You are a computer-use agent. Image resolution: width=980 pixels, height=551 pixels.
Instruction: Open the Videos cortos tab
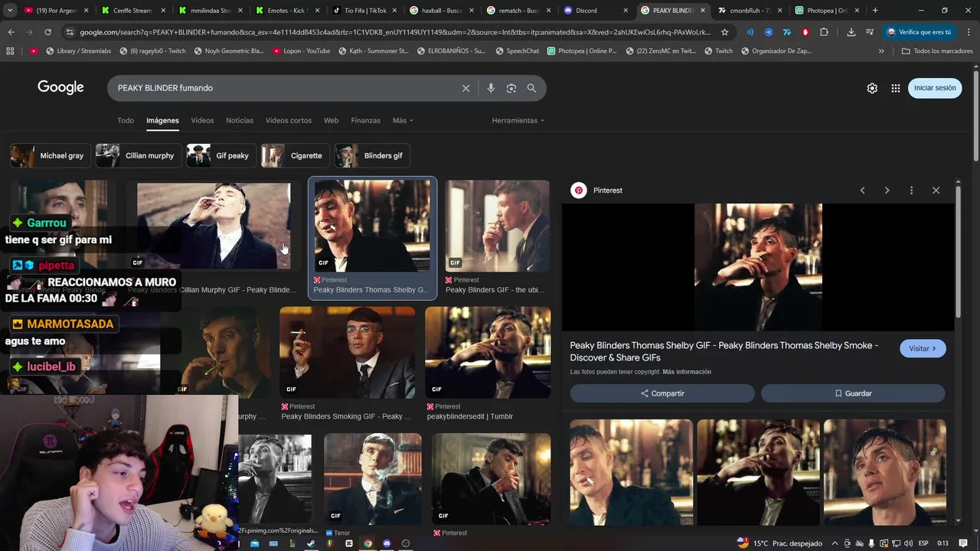coord(289,120)
